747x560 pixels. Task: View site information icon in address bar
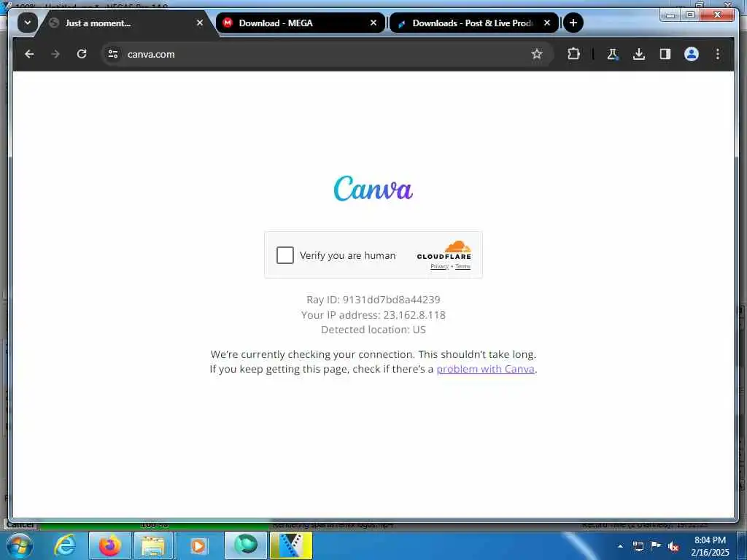[x=113, y=54]
